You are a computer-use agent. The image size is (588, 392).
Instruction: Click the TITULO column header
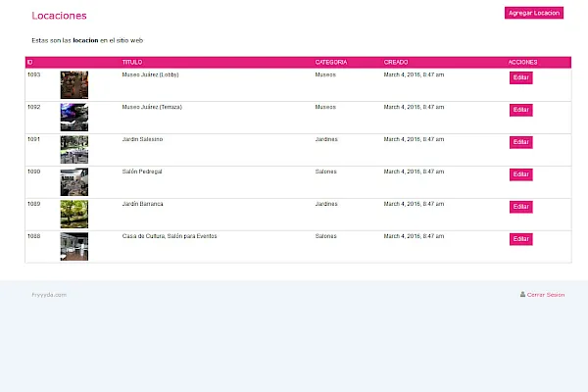point(132,63)
